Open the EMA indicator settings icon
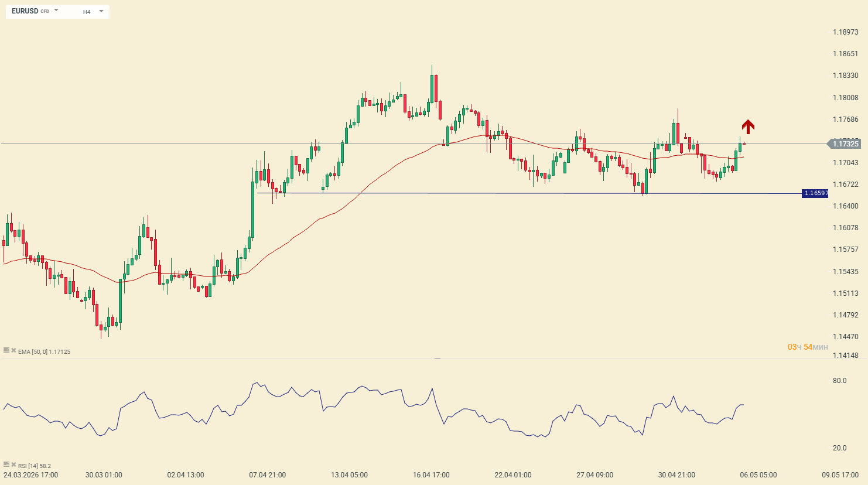This screenshot has width=868, height=485. tap(6, 350)
